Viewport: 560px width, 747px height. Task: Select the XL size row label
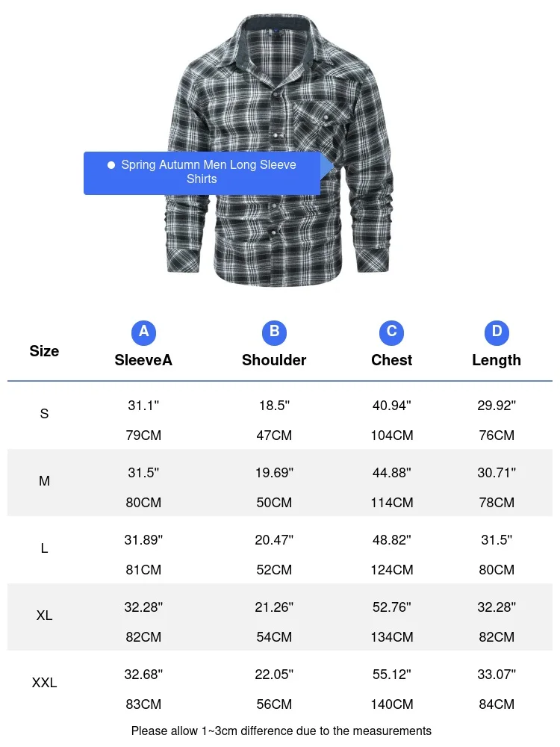[44, 616]
